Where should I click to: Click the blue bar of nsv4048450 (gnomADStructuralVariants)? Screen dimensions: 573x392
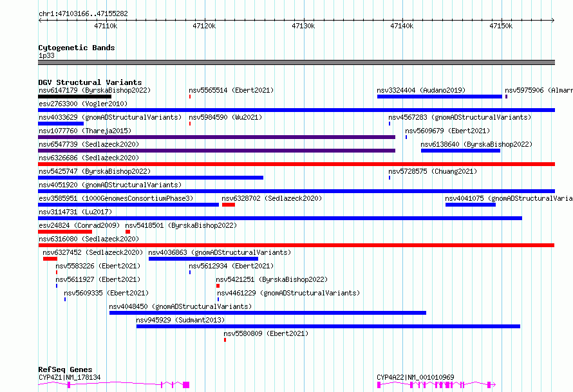[268, 313]
